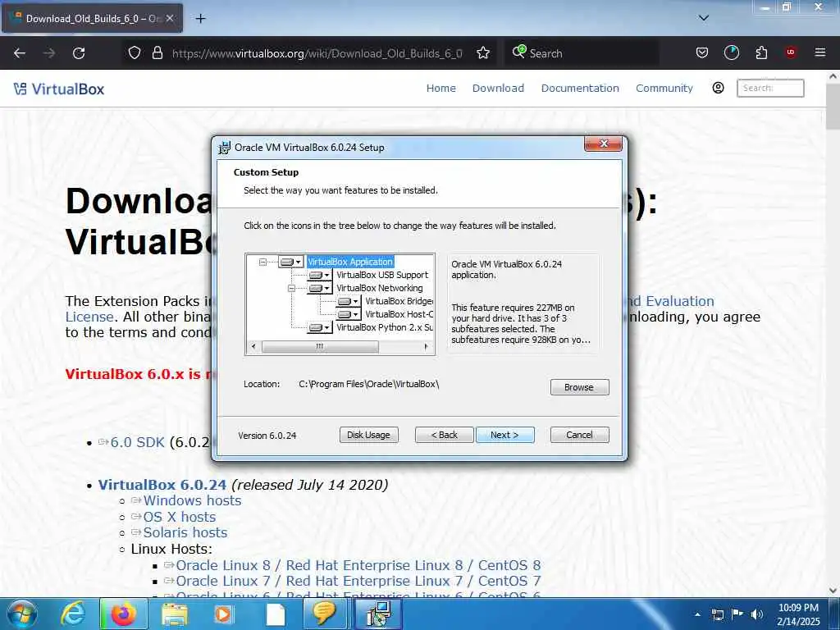This screenshot has width=840, height=630.
Task: Open the 6.0 SDK link
Action: point(137,442)
